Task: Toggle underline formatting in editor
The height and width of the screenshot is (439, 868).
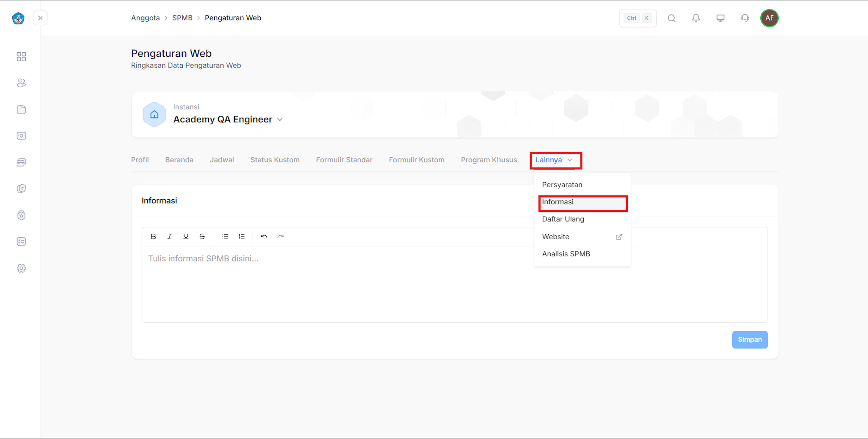Action: tap(186, 236)
